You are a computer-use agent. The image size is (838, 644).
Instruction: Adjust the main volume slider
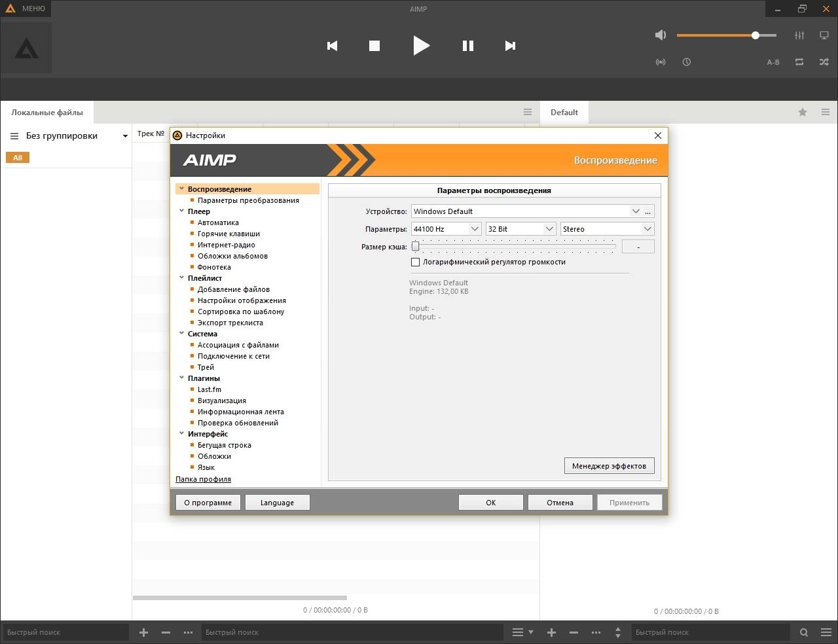(x=727, y=35)
